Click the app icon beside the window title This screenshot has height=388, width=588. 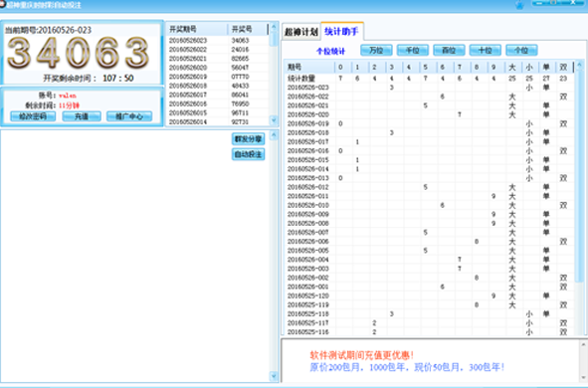(x=3, y=5)
